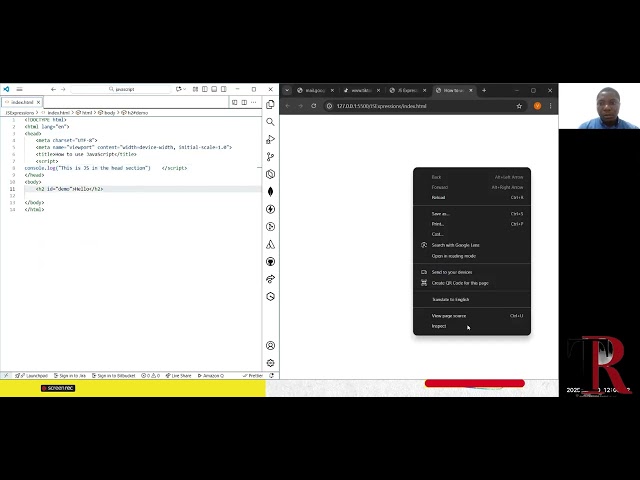Click Prettier in the status bar
Image resolution: width=640 pixels, height=480 pixels.
pyautogui.click(x=253, y=376)
